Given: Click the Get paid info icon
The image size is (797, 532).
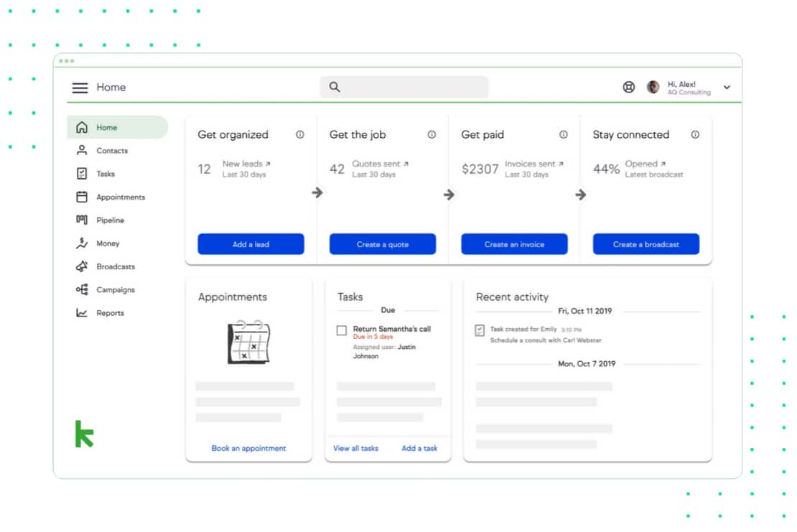Looking at the screenshot, I should pos(564,135).
